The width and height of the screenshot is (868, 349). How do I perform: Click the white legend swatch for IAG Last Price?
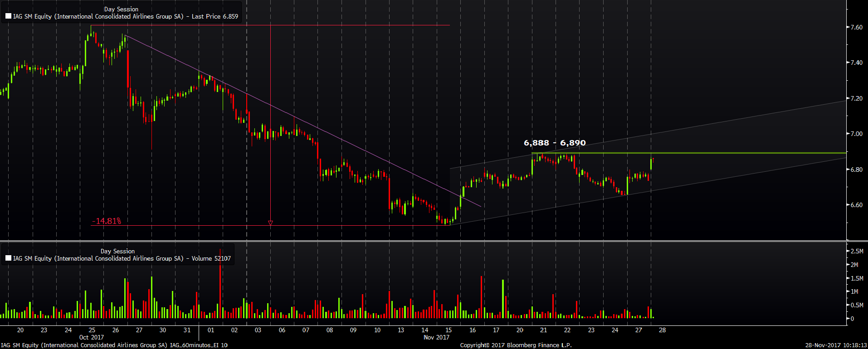click(x=8, y=16)
